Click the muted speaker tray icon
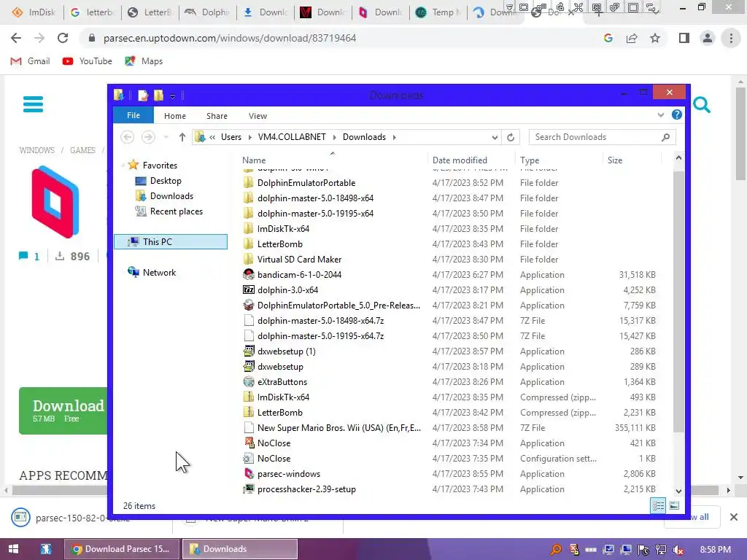 pos(678,550)
